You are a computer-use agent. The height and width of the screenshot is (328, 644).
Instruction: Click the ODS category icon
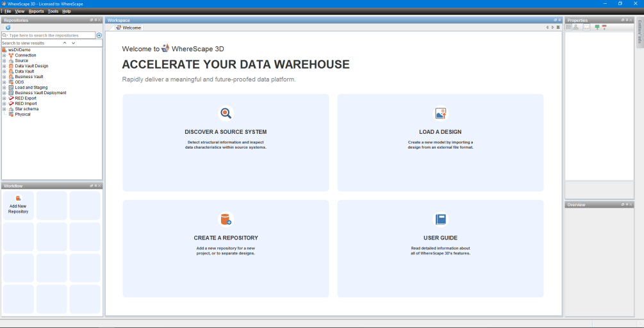[x=11, y=82]
